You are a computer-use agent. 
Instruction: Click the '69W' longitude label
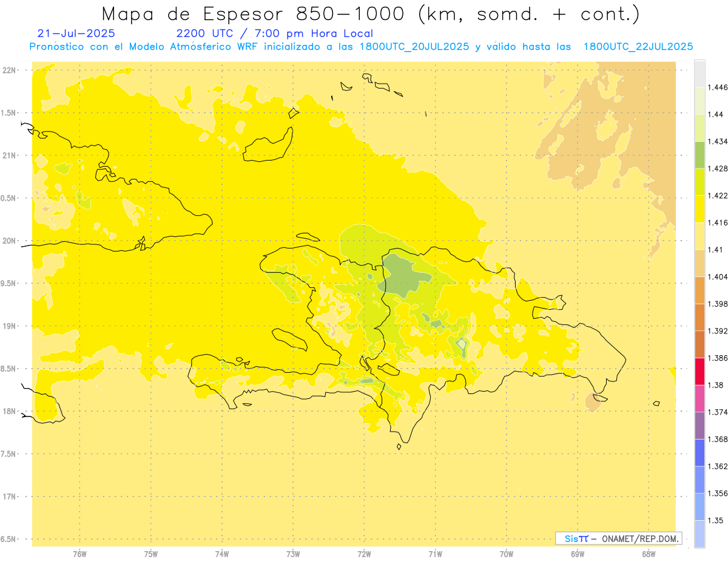(x=578, y=554)
